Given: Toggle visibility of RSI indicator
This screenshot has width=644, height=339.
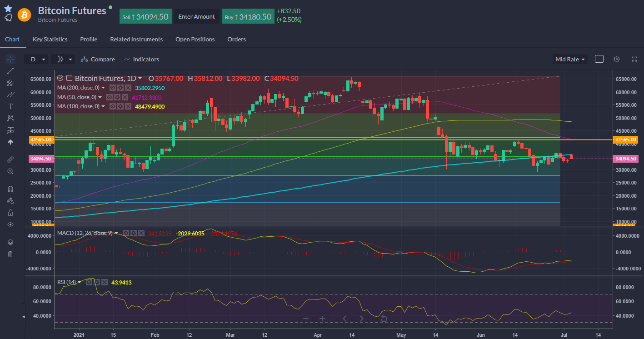Looking at the screenshot, I should 89,282.
